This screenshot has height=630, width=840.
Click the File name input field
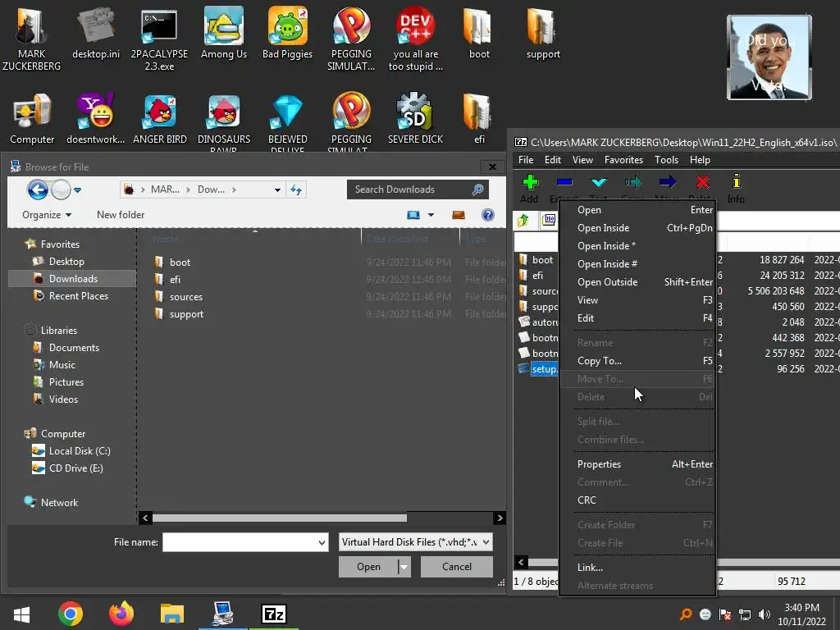pyautogui.click(x=240, y=542)
